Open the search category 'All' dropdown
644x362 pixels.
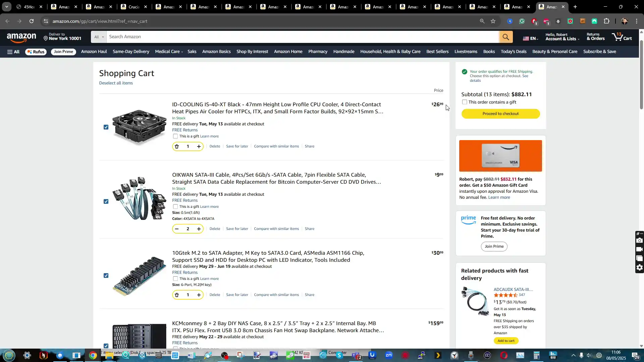click(x=99, y=37)
